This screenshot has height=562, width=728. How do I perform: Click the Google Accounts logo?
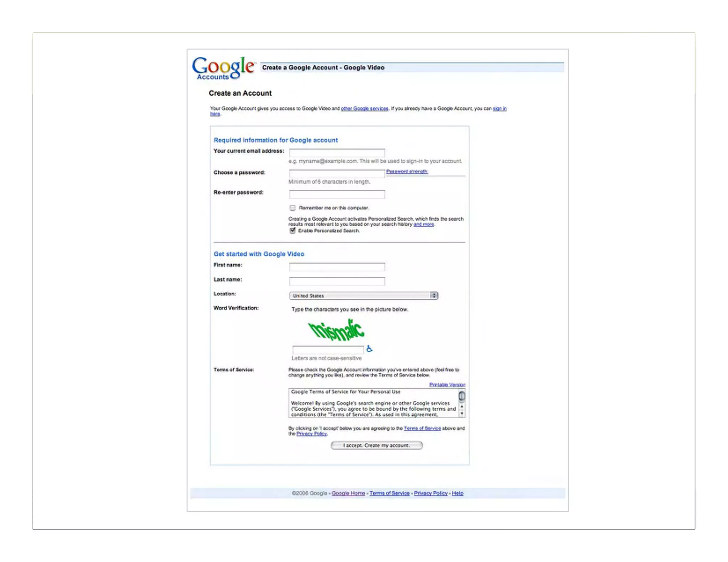pyautogui.click(x=223, y=67)
